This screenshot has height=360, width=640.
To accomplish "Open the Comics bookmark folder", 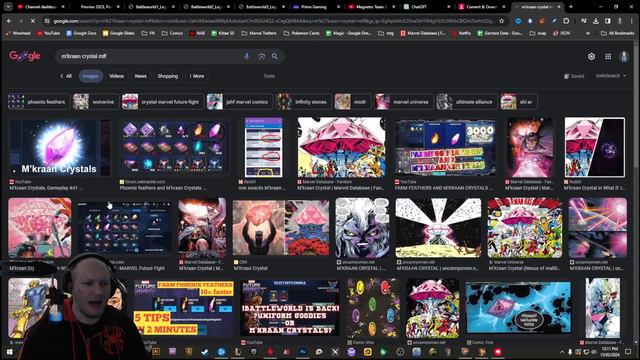I will click(x=173, y=33).
